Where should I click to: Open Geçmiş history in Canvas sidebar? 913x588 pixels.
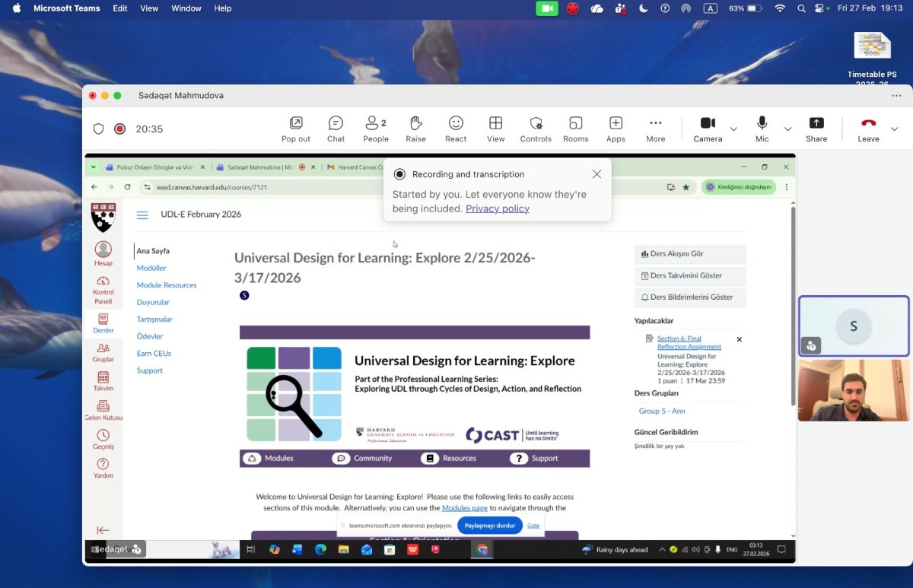tap(103, 440)
